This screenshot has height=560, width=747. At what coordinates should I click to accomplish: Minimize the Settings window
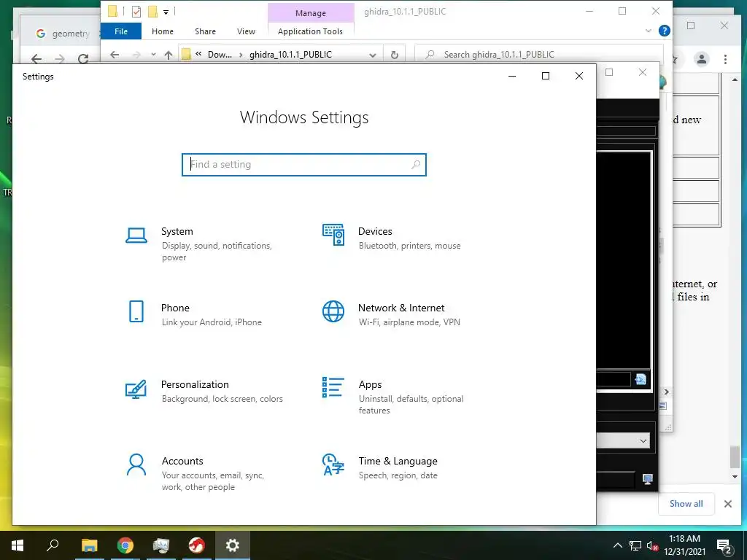[512, 76]
